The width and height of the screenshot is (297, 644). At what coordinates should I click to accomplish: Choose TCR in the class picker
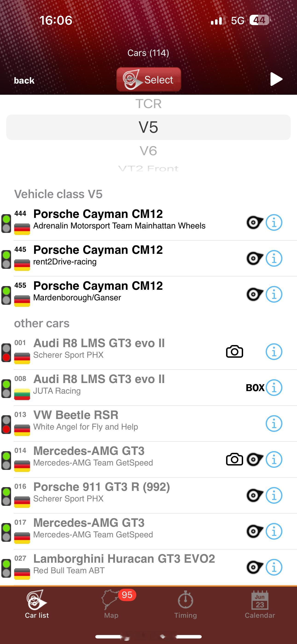pos(148,103)
